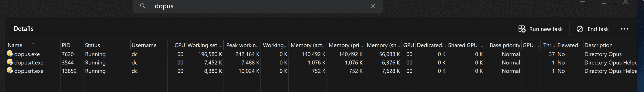Image resolution: width=644 pixels, height=92 pixels.
Task: Click the Elevated column header
Action: pyautogui.click(x=567, y=45)
